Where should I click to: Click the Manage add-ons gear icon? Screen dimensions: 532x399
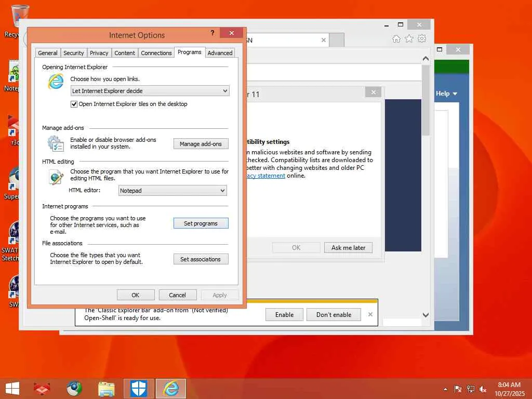pyautogui.click(x=56, y=143)
